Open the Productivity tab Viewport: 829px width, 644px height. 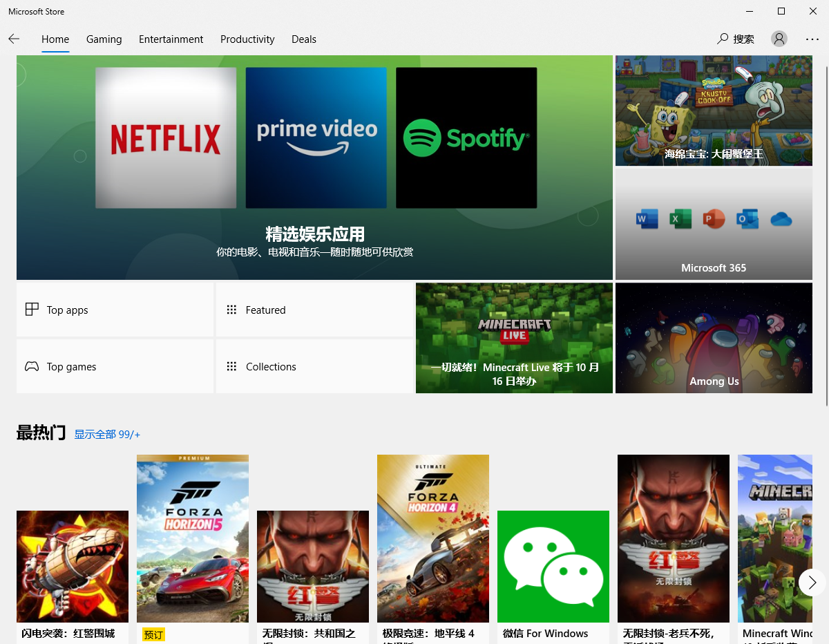point(247,39)
